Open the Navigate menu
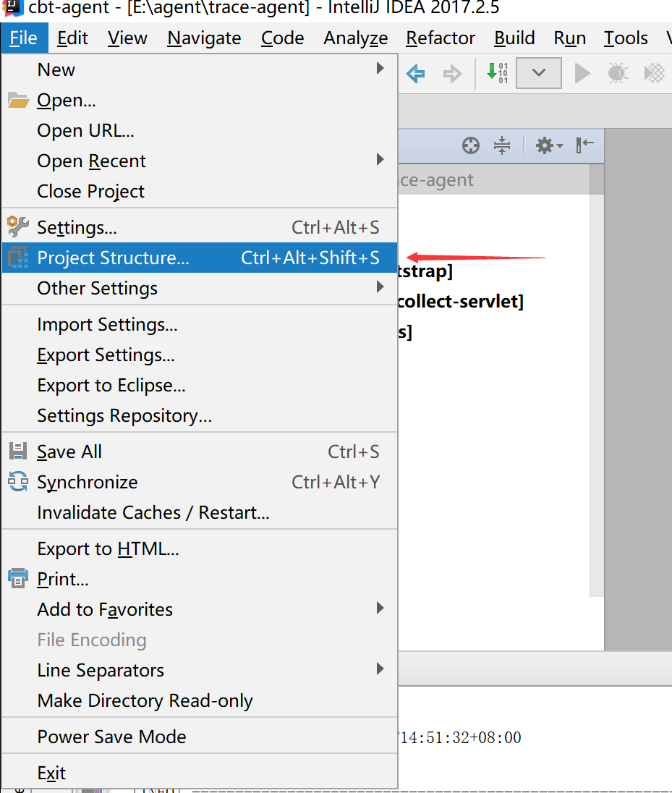672x793 pixels. pos(204,38)
